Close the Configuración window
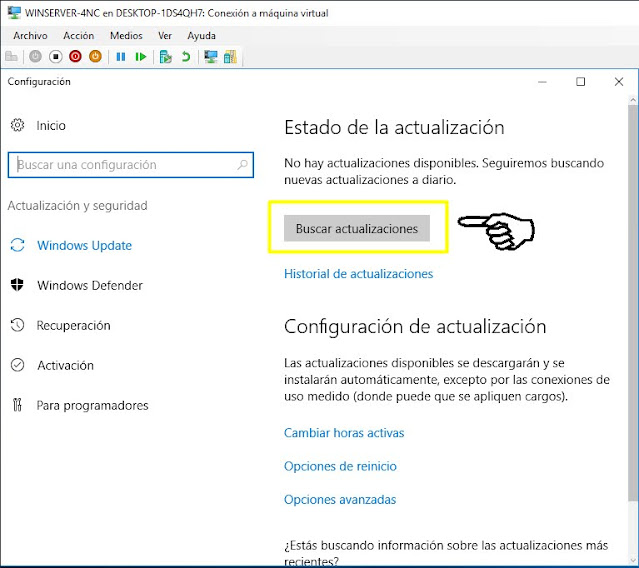The height and width of the screenshot is (568, 639). (x=619, y=82)
